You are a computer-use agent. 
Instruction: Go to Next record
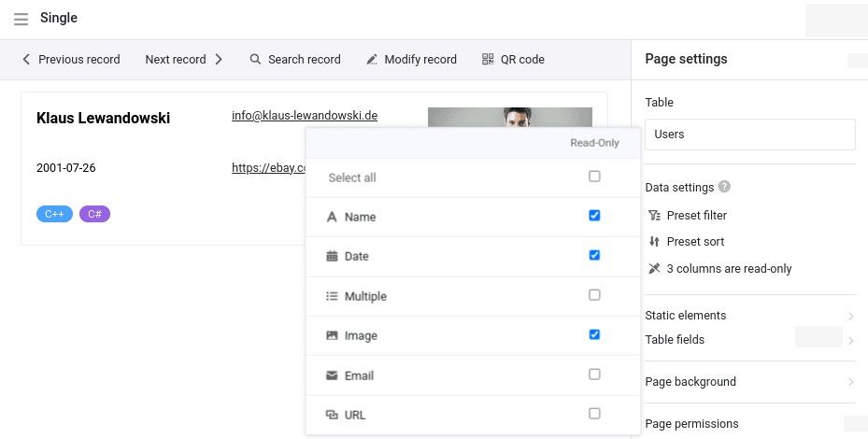click(184, 60)
